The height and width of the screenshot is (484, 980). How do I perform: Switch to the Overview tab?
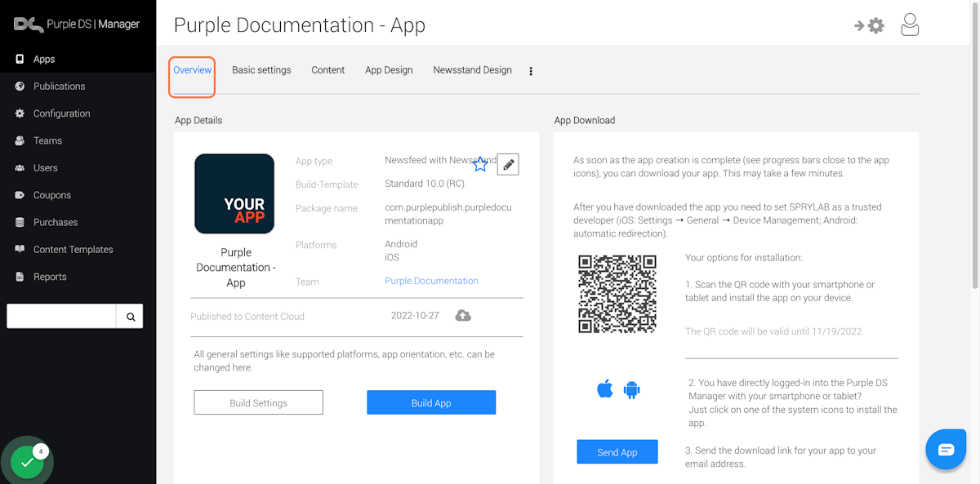[193, 70]
